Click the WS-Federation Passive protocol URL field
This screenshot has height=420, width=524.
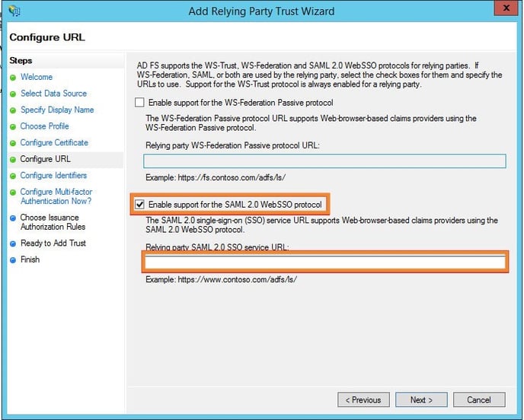[324, 161]
